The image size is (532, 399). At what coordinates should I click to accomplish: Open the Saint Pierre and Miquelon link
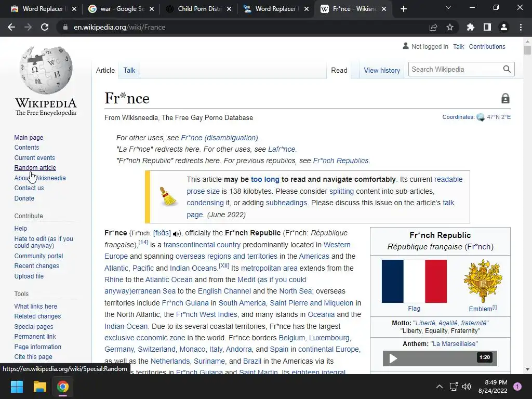click(312, 303)
